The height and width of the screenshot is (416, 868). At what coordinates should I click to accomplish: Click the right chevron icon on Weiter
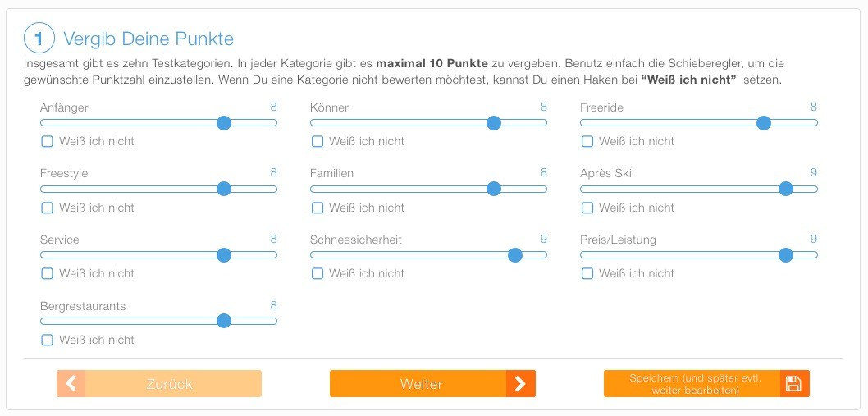click(520, 383)
